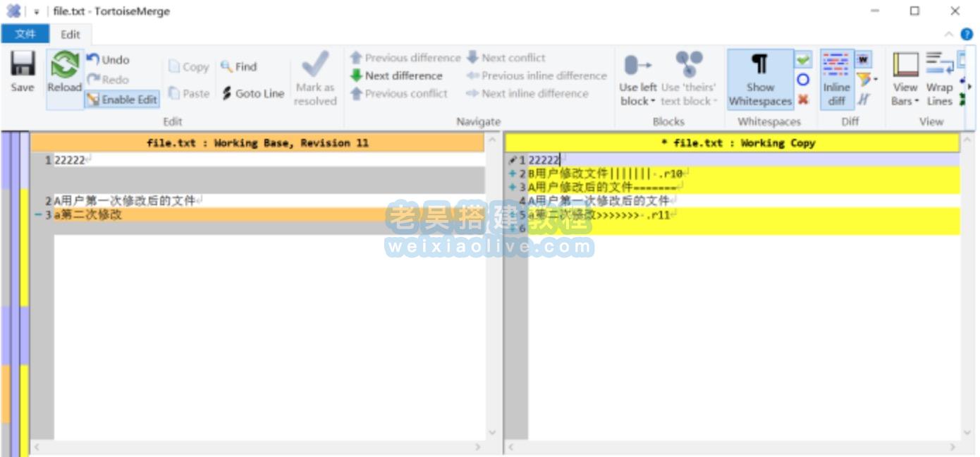980x457 pixels.
Task: Toggle Show Whitespaces option
Action: click(760, 79)
